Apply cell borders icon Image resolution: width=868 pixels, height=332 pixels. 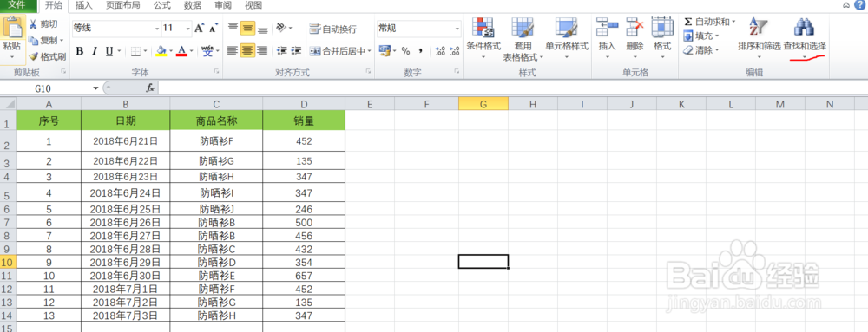pos(135,51)
